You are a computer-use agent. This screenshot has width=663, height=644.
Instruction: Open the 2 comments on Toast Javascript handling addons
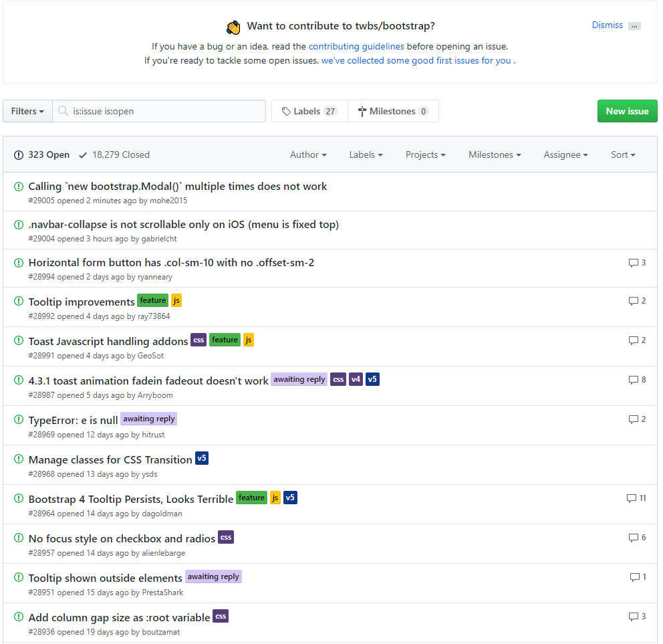[637, 340]
